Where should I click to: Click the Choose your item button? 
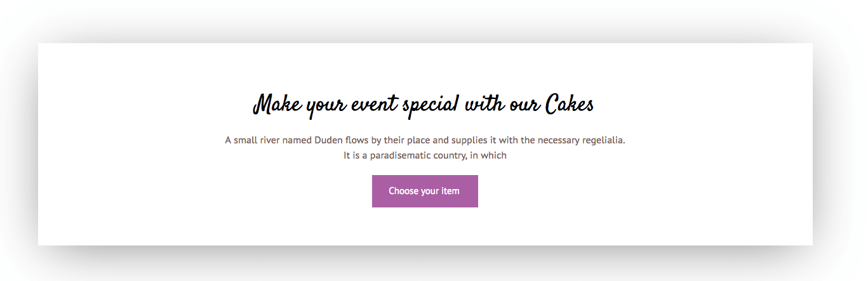click(424, 191)
